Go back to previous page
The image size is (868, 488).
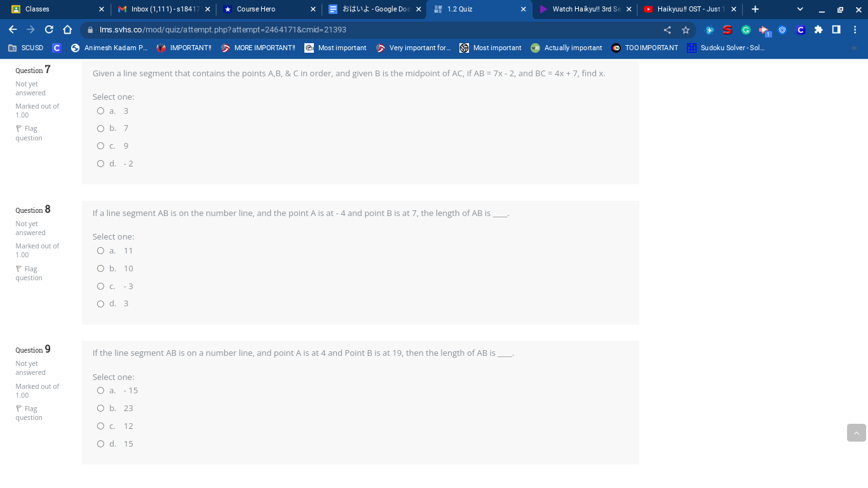coord(13,30)
